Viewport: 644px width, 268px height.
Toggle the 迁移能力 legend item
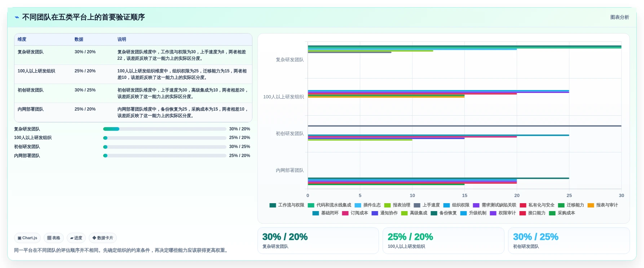point(571,205)
